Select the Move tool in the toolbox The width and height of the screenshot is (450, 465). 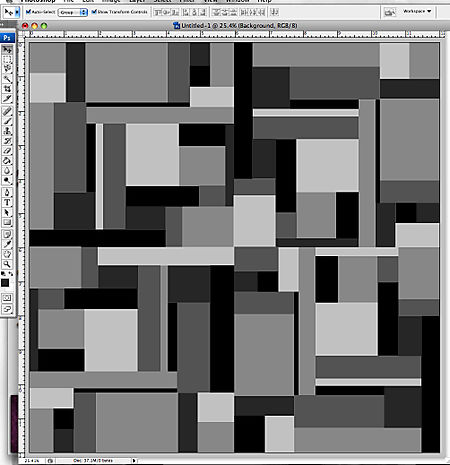point(7,50)
